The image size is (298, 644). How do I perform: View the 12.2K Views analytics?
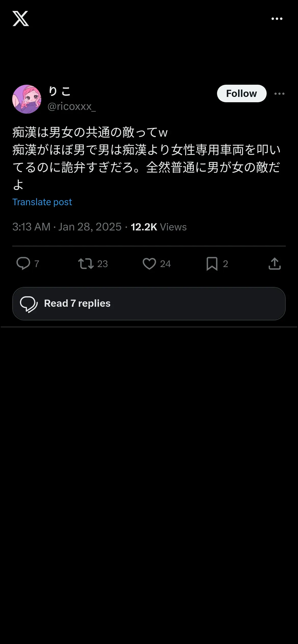pyautogui.click(x=159, y=227)
